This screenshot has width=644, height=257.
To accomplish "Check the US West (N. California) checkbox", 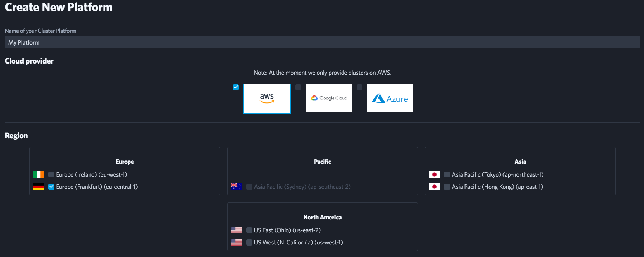I will [x=249, y=242].
